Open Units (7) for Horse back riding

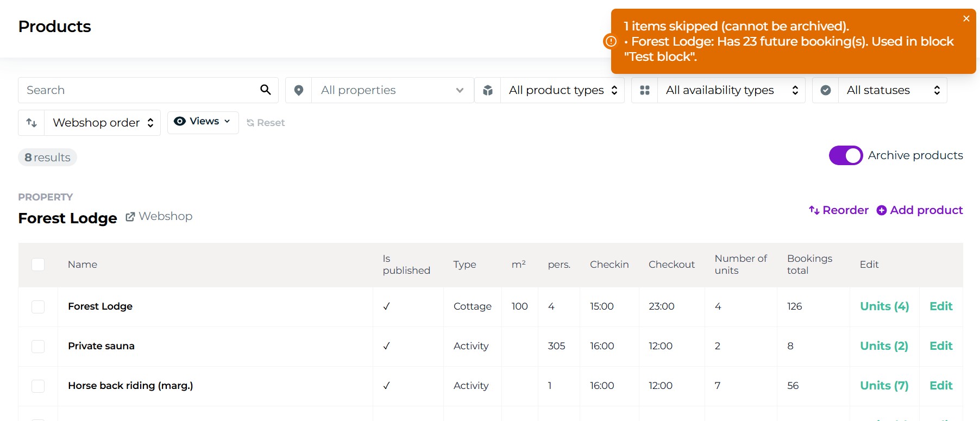pyautogui.click(x=884, y=386)
